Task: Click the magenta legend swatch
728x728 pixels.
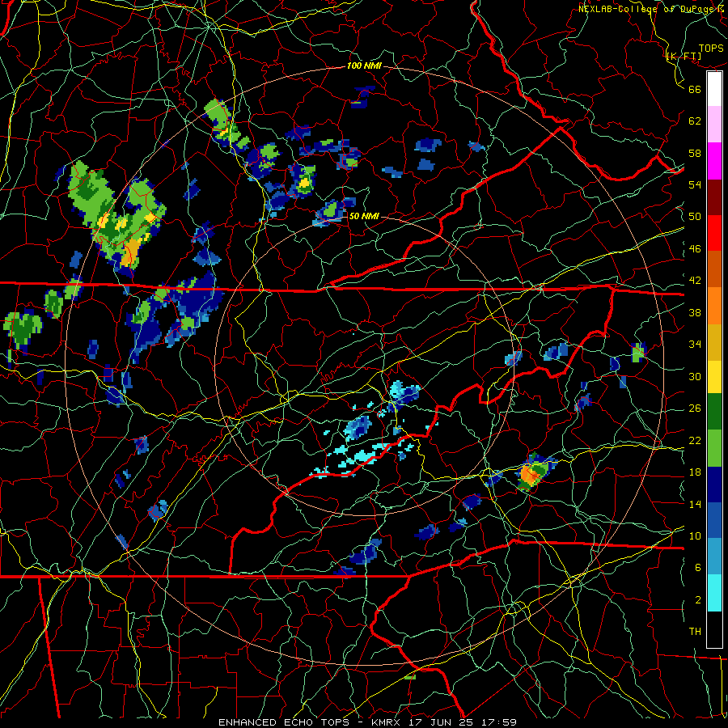Action: click(x=714, y=161)
